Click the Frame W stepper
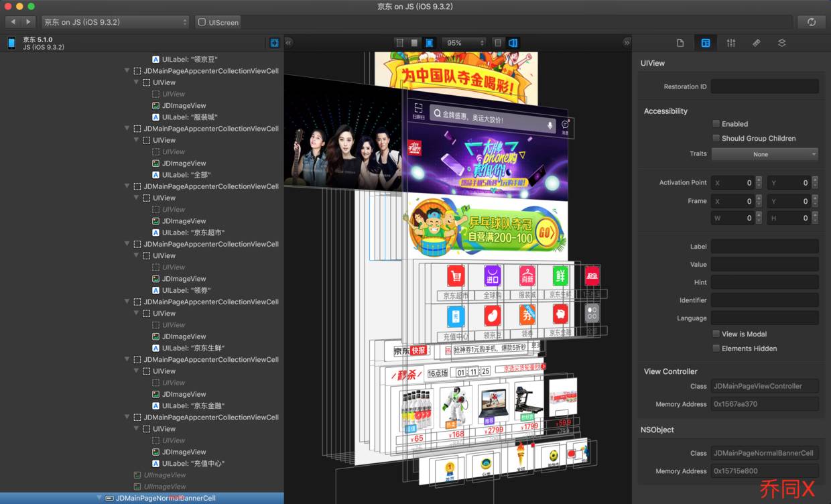 pos(759,218)
